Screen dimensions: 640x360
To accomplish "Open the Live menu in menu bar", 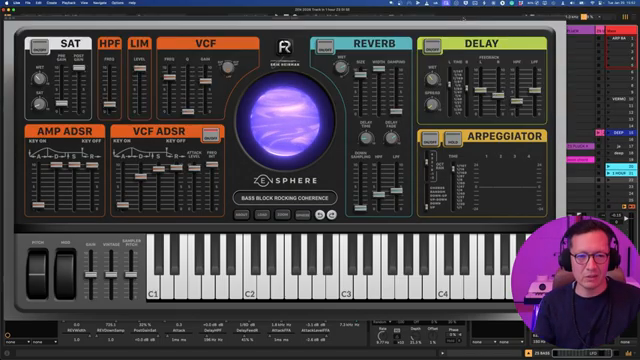I will pyautogui.click(x=16, y=3).
